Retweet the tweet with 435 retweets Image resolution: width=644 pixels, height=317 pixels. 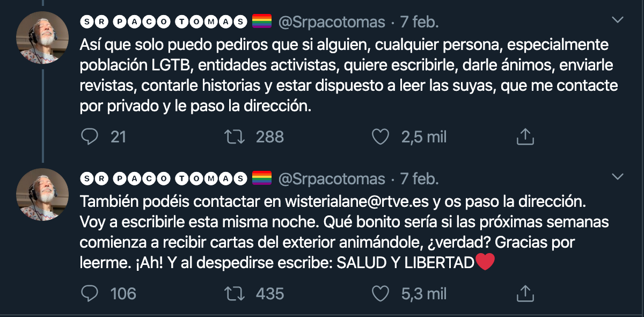pos(234,293)
